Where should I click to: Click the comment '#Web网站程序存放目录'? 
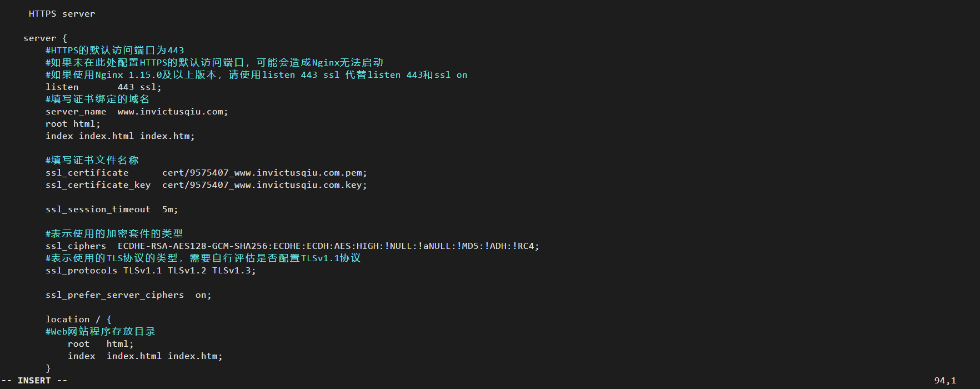[x=100, y=332]
